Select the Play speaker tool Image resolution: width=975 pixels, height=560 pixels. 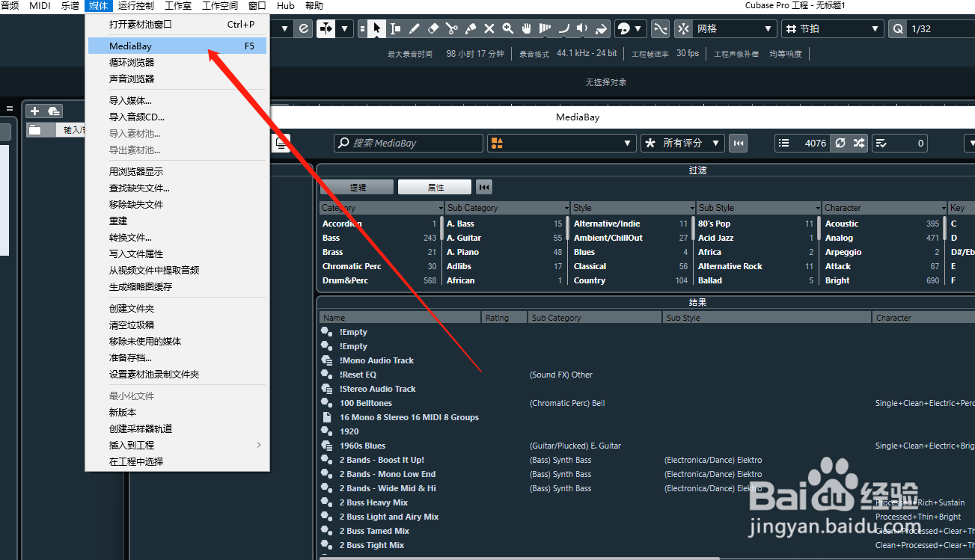click(583, 29)
